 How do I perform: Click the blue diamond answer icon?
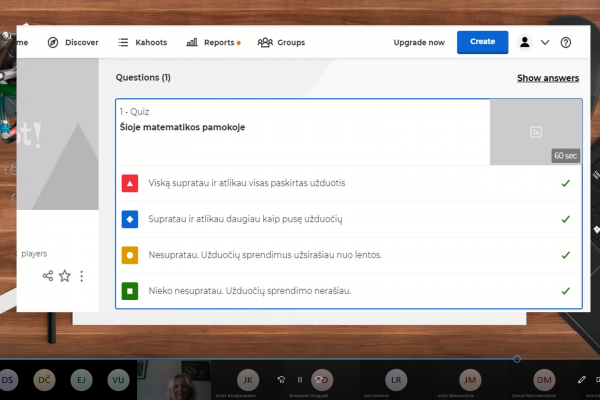click(x=130, y=219)
